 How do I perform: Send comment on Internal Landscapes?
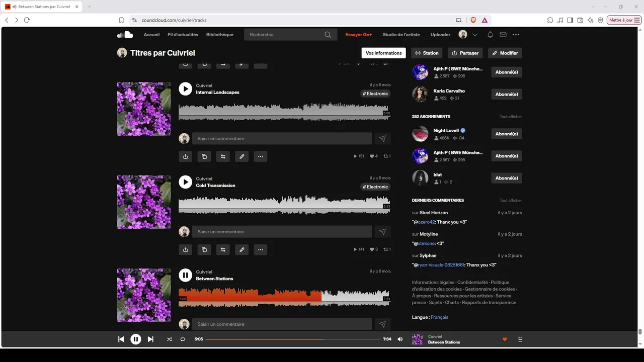(x=382, y=139)
